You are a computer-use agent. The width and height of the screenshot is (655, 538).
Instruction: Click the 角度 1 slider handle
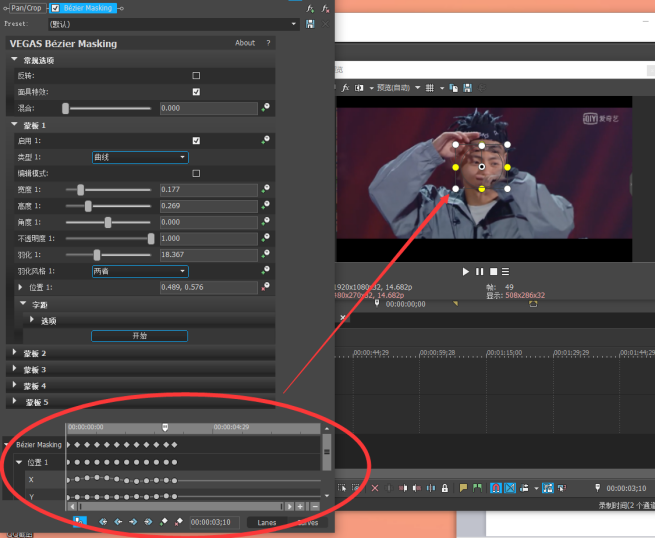[108, 223]
